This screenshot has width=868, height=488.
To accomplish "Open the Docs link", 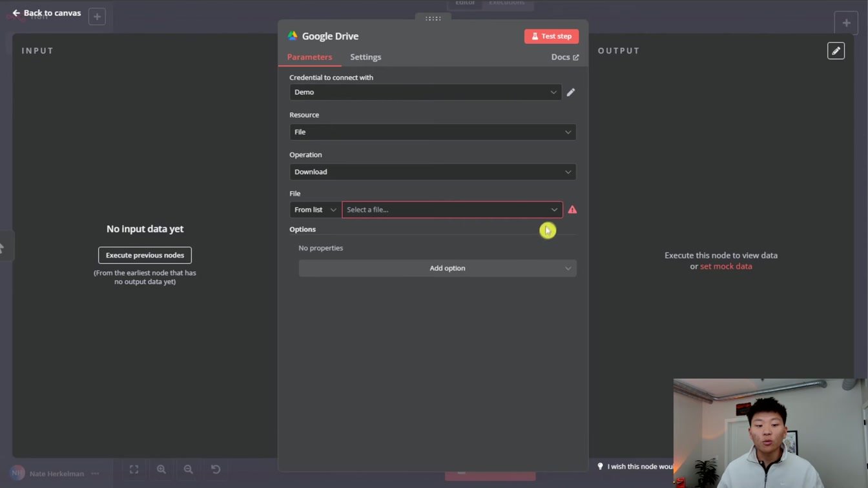I will [565, 57].
